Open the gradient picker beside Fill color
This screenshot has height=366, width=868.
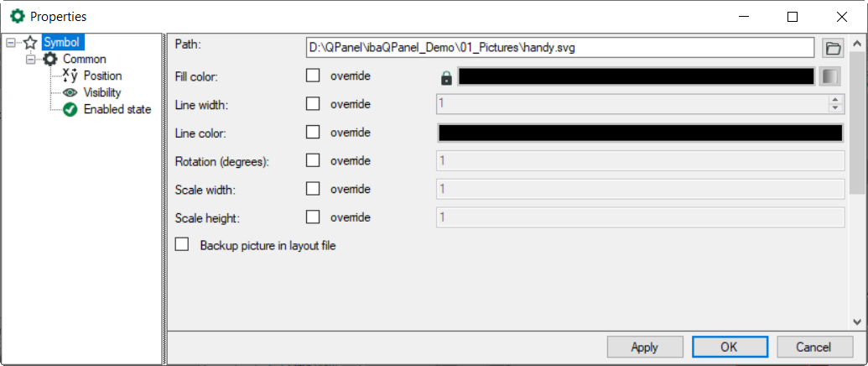(x=829, y=76)
